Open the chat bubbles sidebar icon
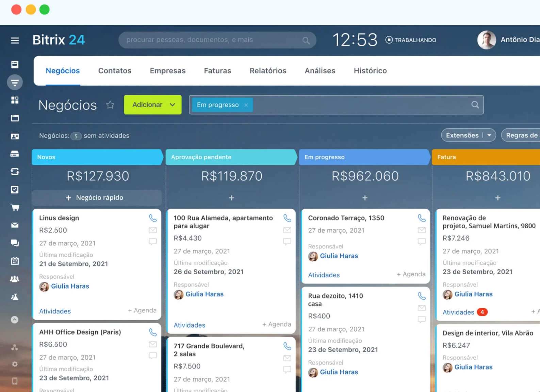The width and height of the screenshot is (540, 392). click(x=15, y=243)
